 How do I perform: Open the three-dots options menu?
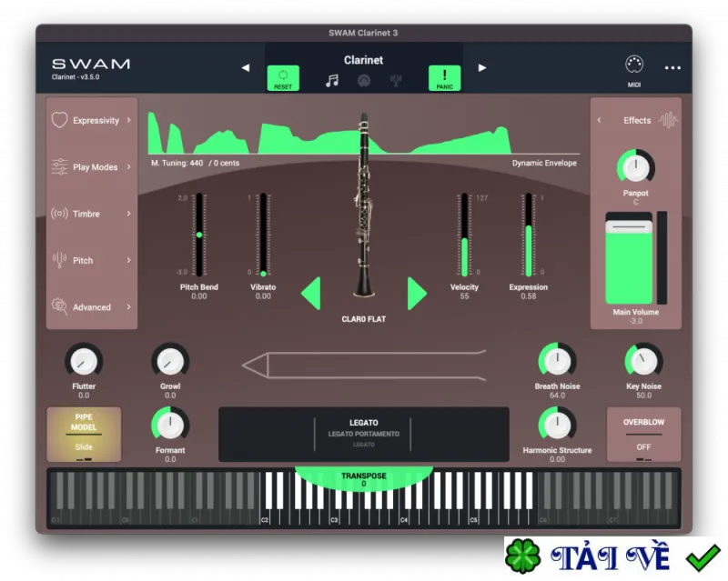[672, 68]
